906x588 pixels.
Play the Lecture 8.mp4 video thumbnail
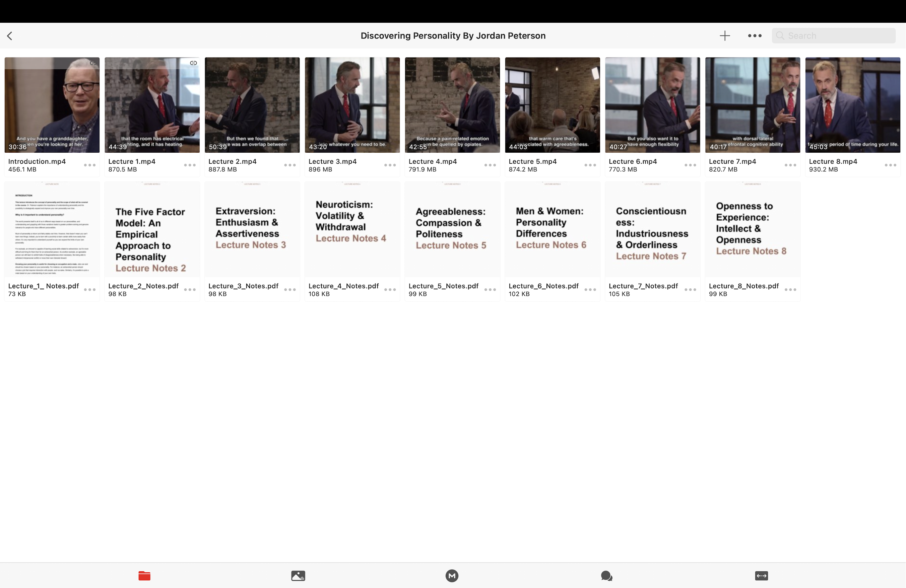point(853,105)
